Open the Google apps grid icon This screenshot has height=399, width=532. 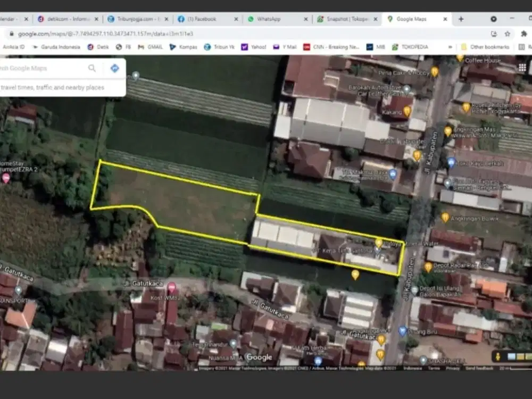point(522,68)
